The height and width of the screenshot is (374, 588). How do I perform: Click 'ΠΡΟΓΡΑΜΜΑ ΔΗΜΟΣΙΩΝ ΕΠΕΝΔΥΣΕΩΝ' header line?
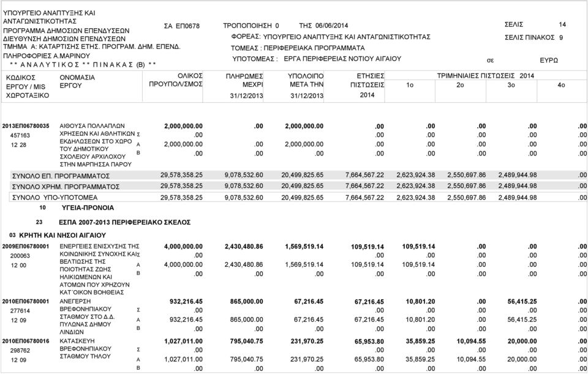[66, 31]
